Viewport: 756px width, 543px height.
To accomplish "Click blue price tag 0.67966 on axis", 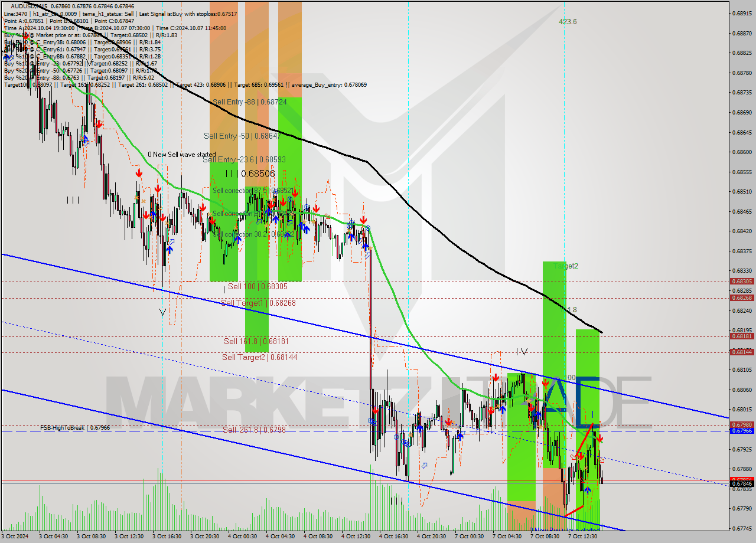I will (x=742, y=431).
